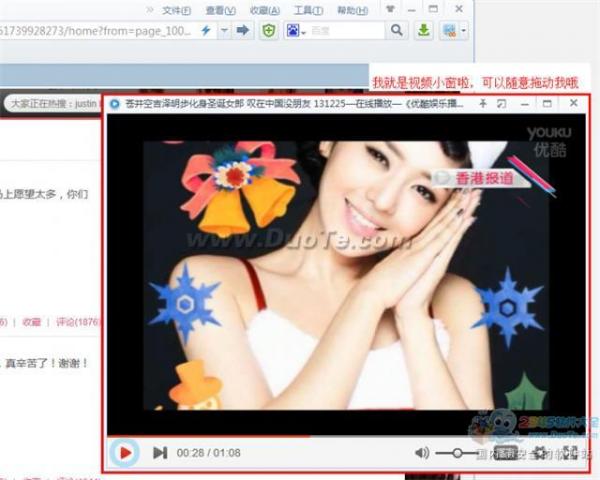
Task: Open the 文件(F) menu
Action: 176,10
